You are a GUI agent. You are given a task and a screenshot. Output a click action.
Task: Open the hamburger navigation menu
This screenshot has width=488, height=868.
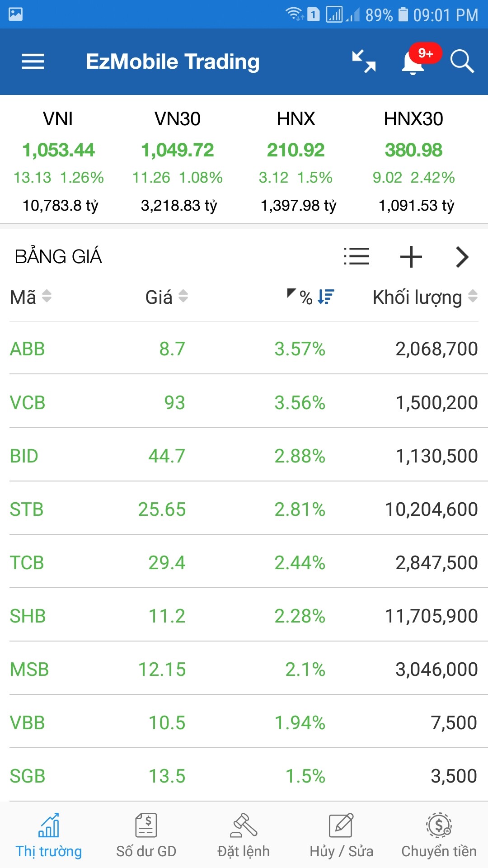point(33,61)
